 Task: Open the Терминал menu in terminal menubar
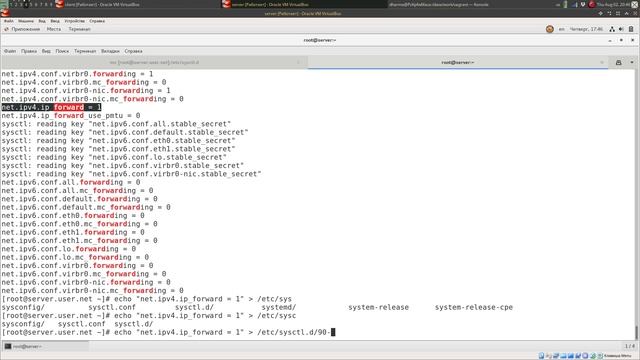pos(85,51)
